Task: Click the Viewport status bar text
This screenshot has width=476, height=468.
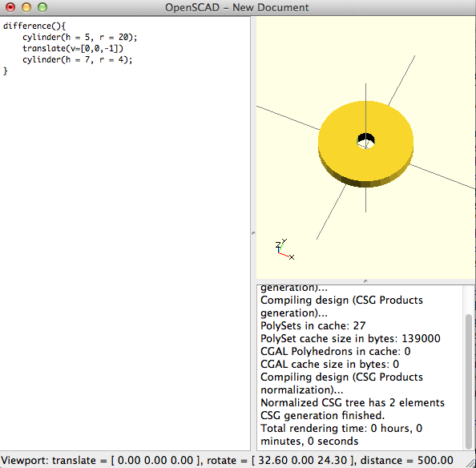Action: pos(227,460)
